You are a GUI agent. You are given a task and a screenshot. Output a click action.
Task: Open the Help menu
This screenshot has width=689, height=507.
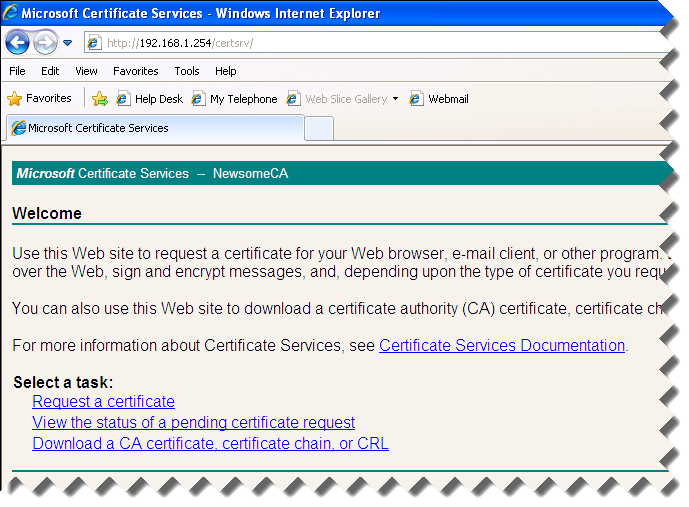pos(225,71)
